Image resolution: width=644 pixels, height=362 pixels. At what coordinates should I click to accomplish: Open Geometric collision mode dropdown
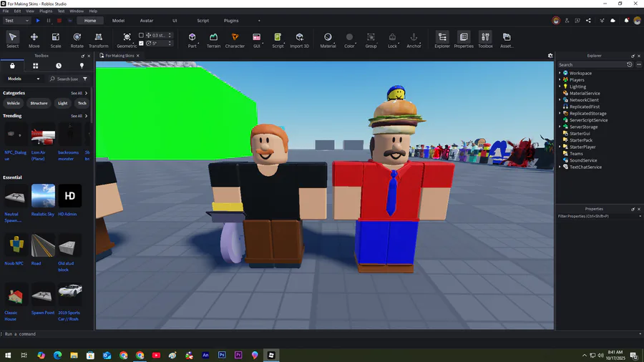[x=127, y=40]
